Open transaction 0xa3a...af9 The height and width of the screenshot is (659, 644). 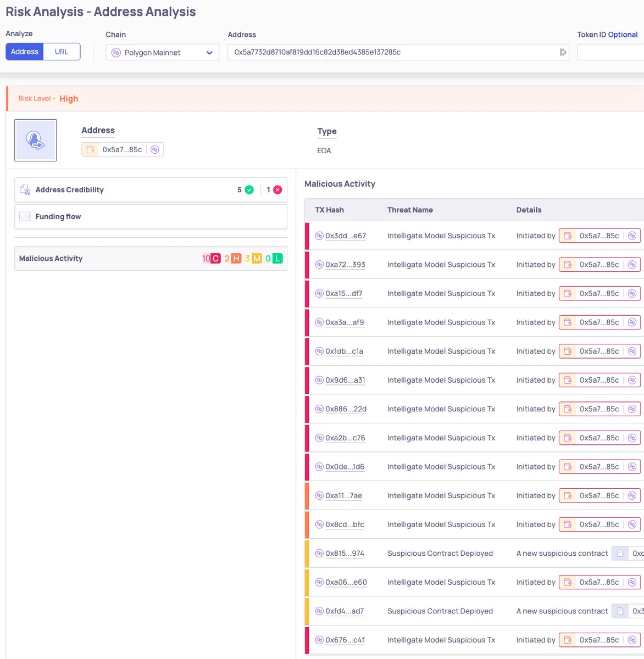point(345,322)
